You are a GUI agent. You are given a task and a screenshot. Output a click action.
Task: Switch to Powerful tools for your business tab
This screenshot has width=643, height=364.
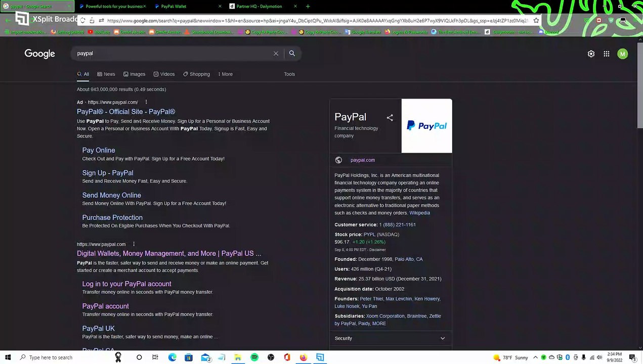pyautogui.click(x=112, y=6)
